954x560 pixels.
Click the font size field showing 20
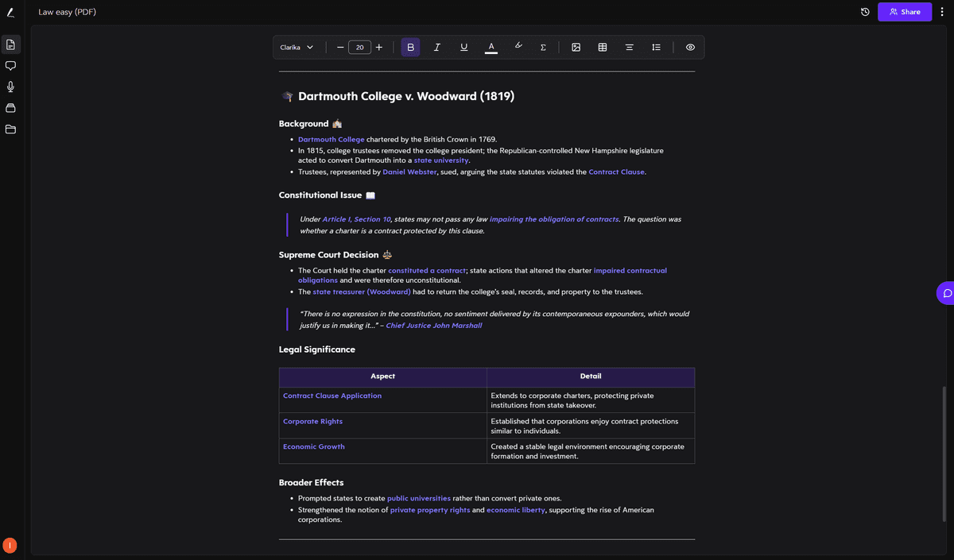coord(359,47)
